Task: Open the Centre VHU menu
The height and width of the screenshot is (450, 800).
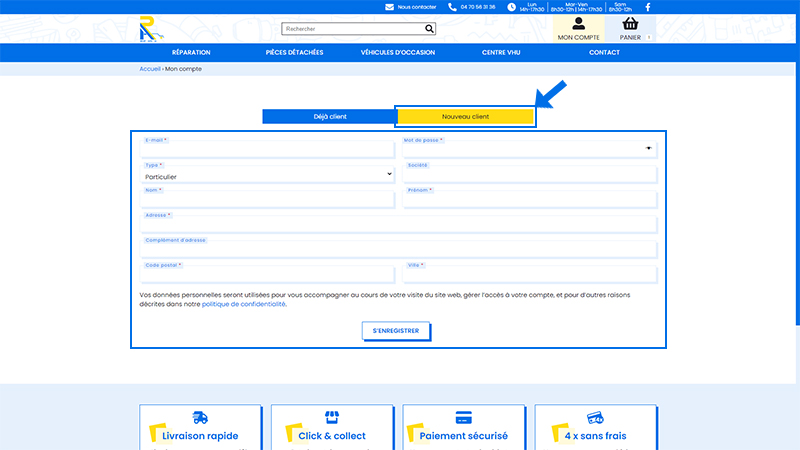Action: (x=501, y=53)
